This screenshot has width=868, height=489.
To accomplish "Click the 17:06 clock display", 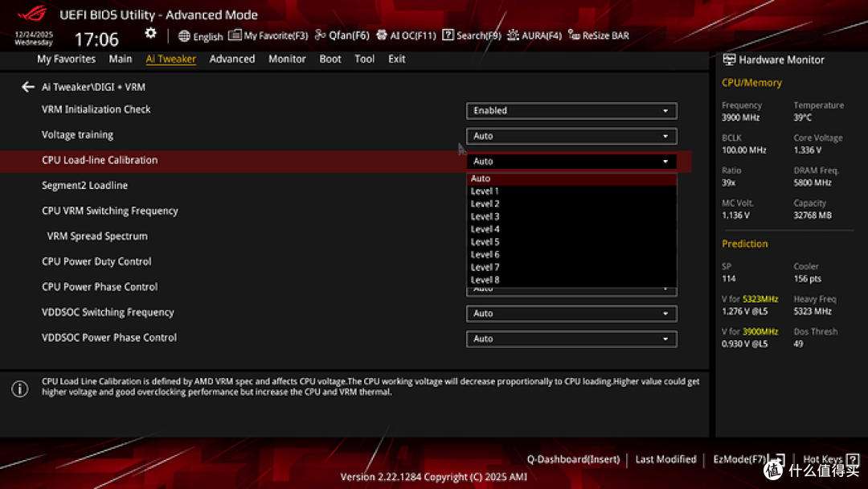I will coord(96,39).
